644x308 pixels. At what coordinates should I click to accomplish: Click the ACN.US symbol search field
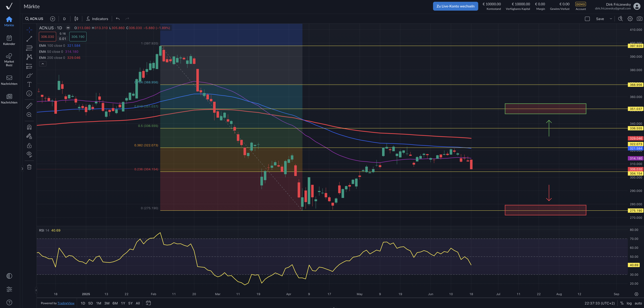tap(34, 19)
